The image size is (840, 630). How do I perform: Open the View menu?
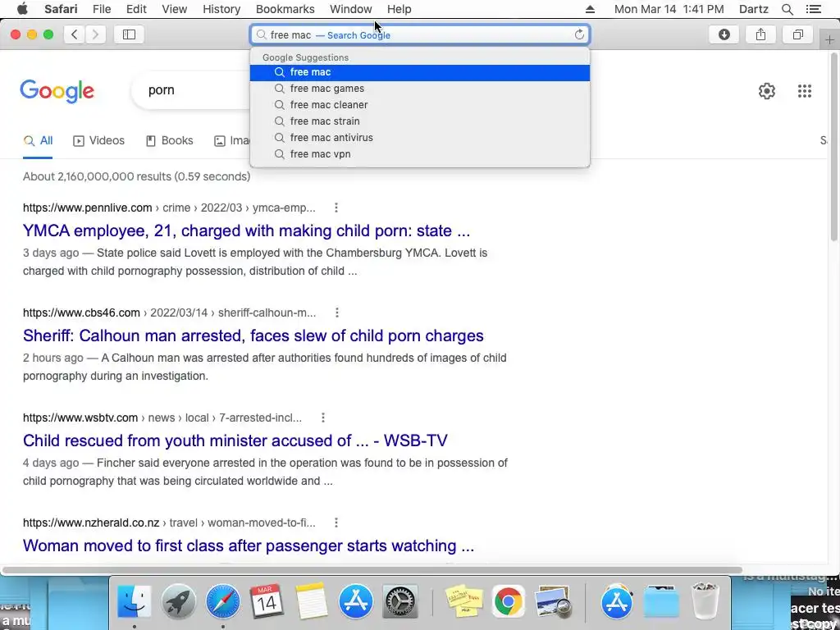point(175,9)
